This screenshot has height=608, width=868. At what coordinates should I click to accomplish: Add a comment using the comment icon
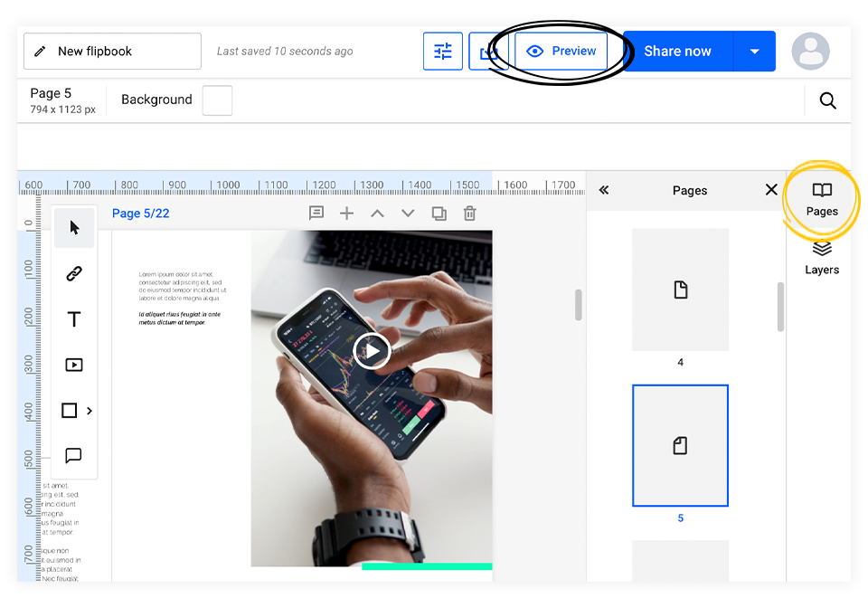tap(316, 214)
